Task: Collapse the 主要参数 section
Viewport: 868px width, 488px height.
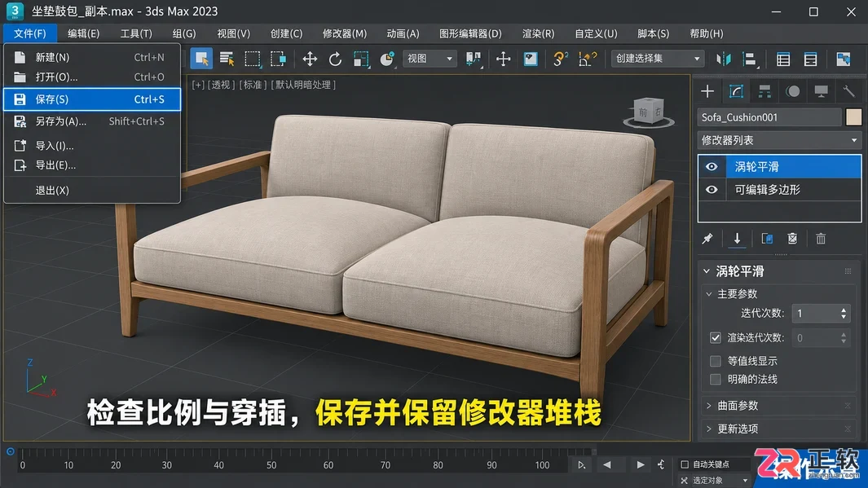Action: click(709, 294)
